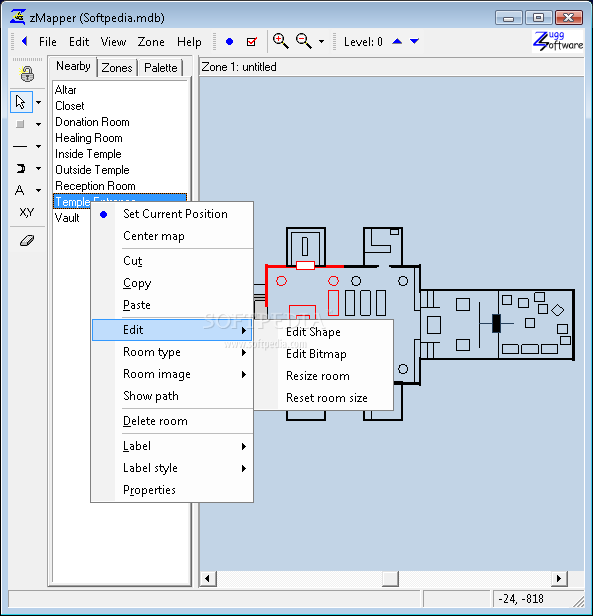Select the room square tool
This screenshot has width=593, height=616.
[20, 124]
